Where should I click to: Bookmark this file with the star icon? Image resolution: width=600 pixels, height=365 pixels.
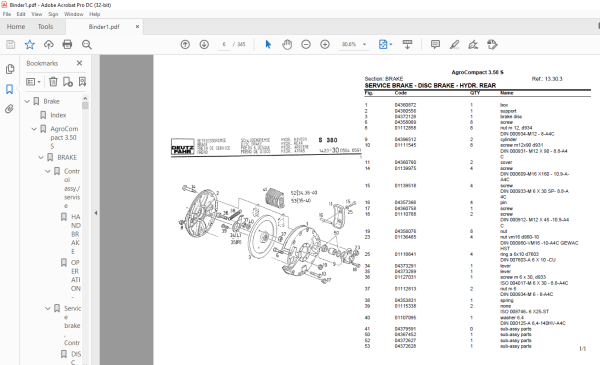(x=29, y=44)
